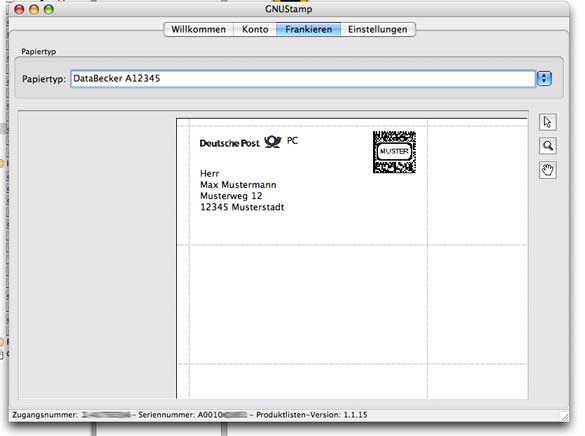Screen dimensions: 585x436
Task: Zoom GNUStamp window with green button
Action: click(49, 9)
